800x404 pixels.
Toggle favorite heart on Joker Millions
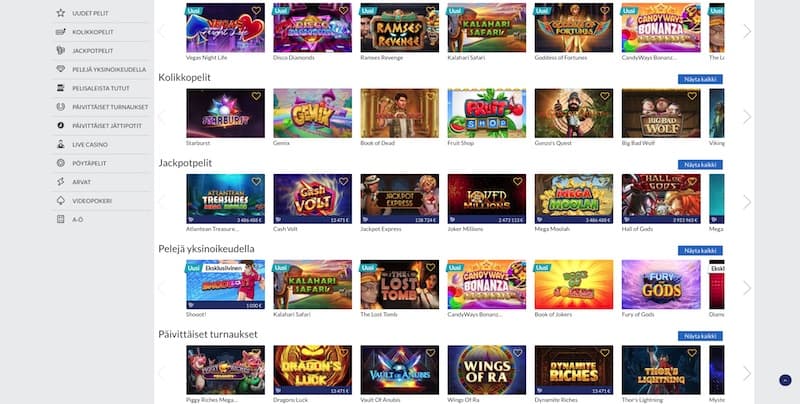click(517, 182)
